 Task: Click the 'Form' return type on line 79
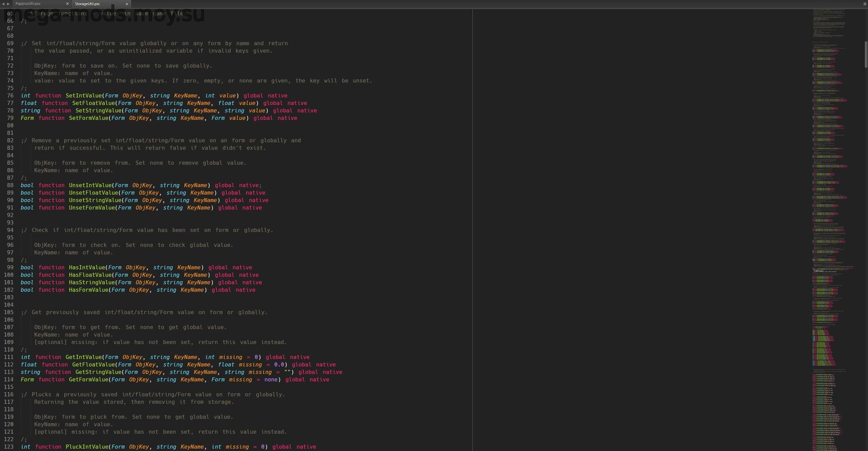click(27, 118)
